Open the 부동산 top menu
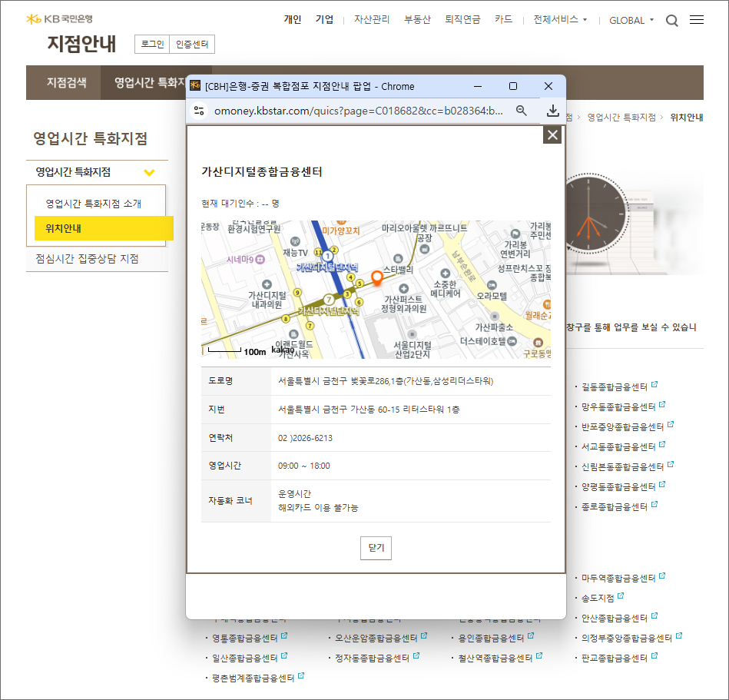This screenshot has width=729, height=700. [x=417, y=19]
